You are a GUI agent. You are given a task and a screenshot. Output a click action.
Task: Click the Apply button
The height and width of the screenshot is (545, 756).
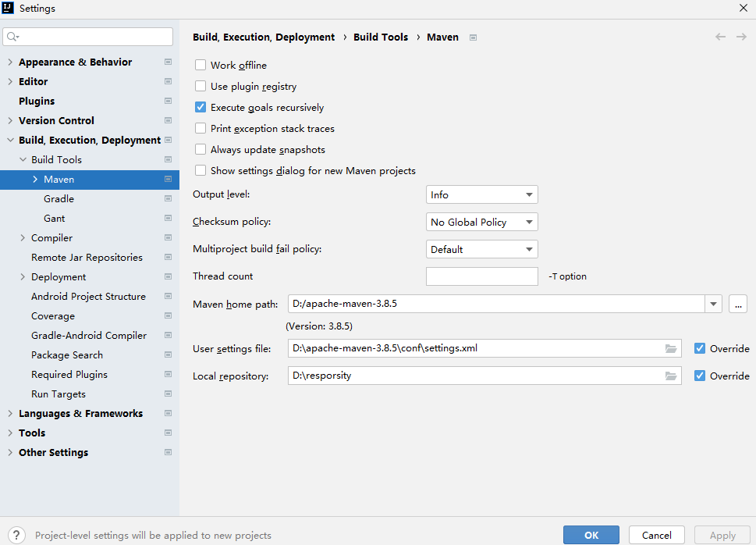pos(722,535)
